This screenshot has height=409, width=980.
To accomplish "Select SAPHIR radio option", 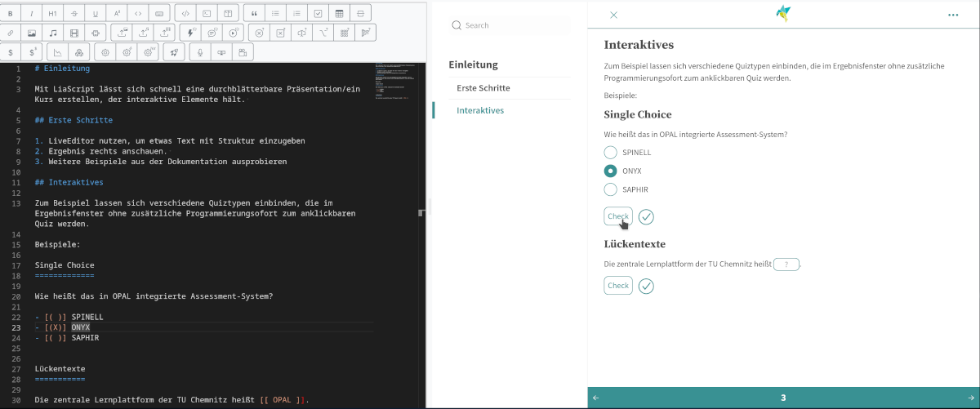I will tap(610, 189).
